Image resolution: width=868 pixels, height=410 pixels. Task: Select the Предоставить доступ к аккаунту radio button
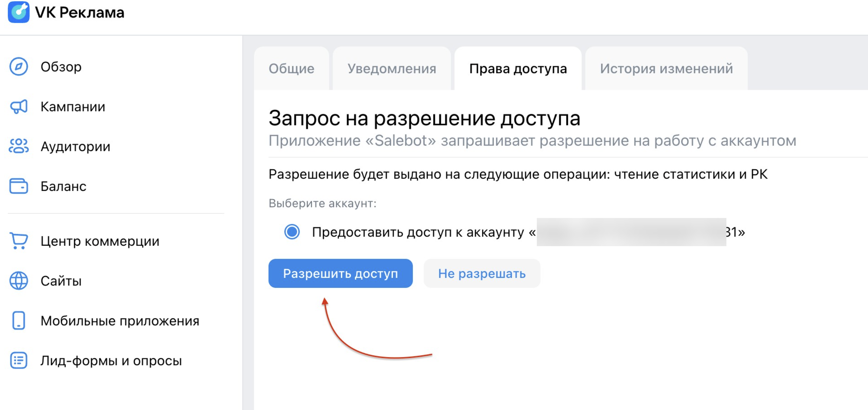click(x=292, y=232)
